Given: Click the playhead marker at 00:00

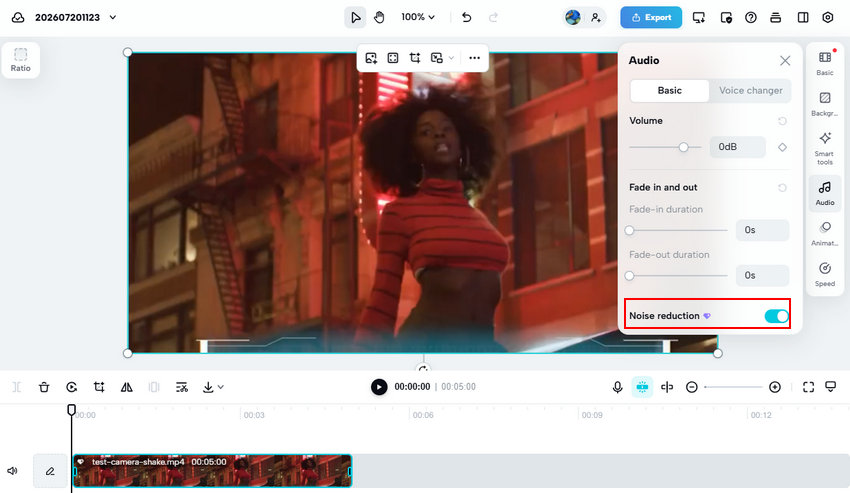Looking at the screenshot, I should [x=71, y=409].
